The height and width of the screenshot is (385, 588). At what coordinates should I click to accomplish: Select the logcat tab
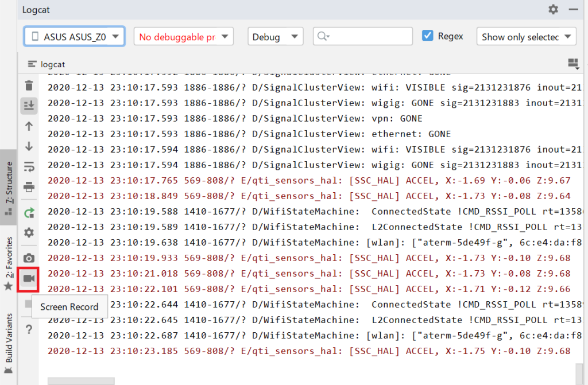(x=47, y=64)
